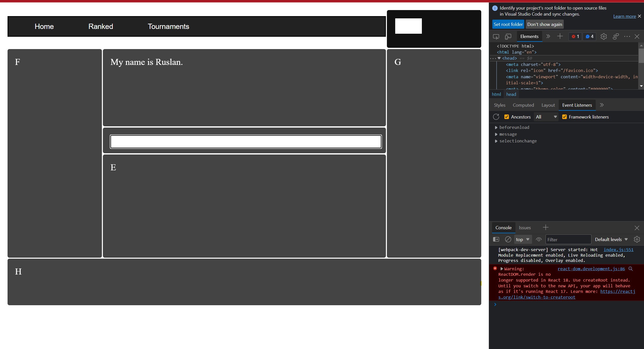Select the inspect element picker icon
Screen dimensions: 644x349
click(x=496, y=37)
